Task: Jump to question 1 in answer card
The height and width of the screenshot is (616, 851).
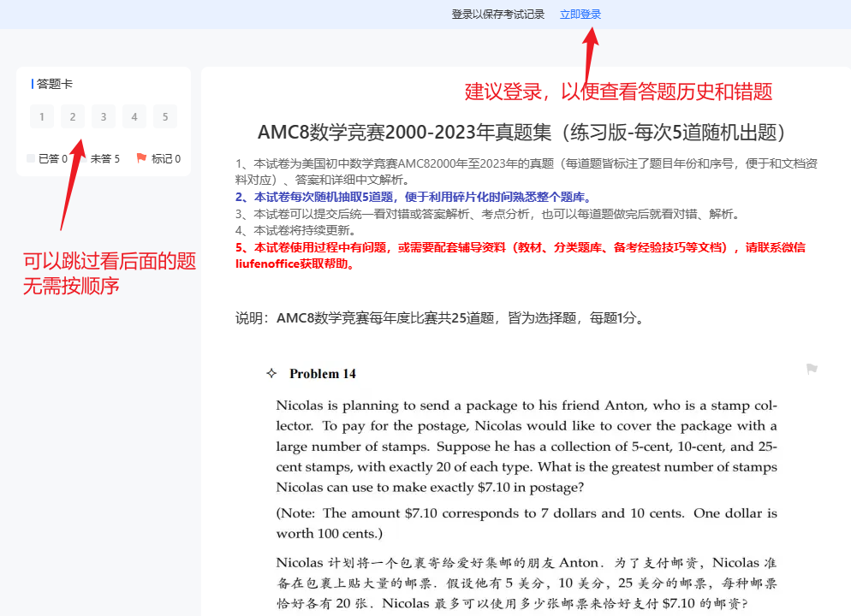Action: pyautogui.click(x=42, y=116)
